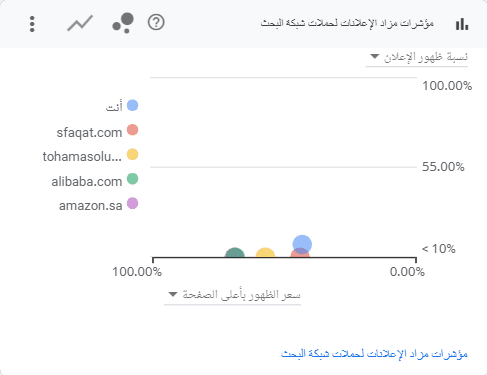Switch to the bubble scatter chart view
487x375 pixels.
(x=123, y=23)
